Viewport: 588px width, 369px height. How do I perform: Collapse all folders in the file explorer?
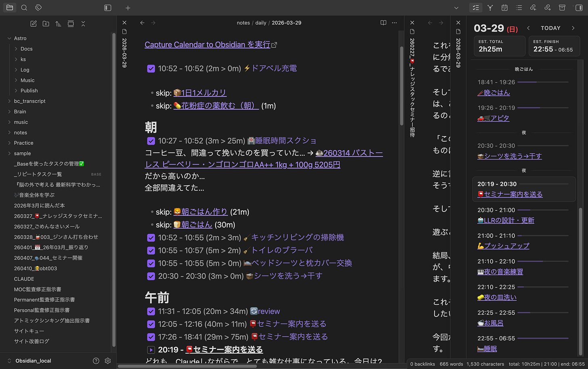coord(83,23)
